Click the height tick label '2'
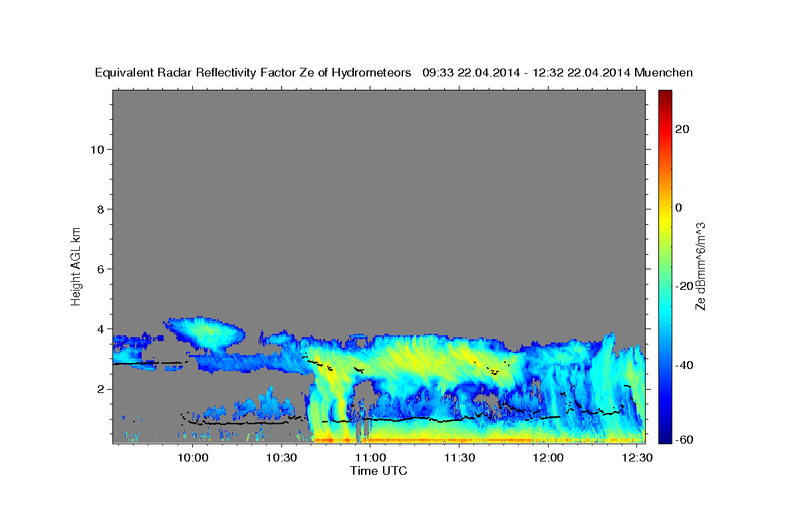This screenshot has width=798, height=532. click(x=100, y=389)
